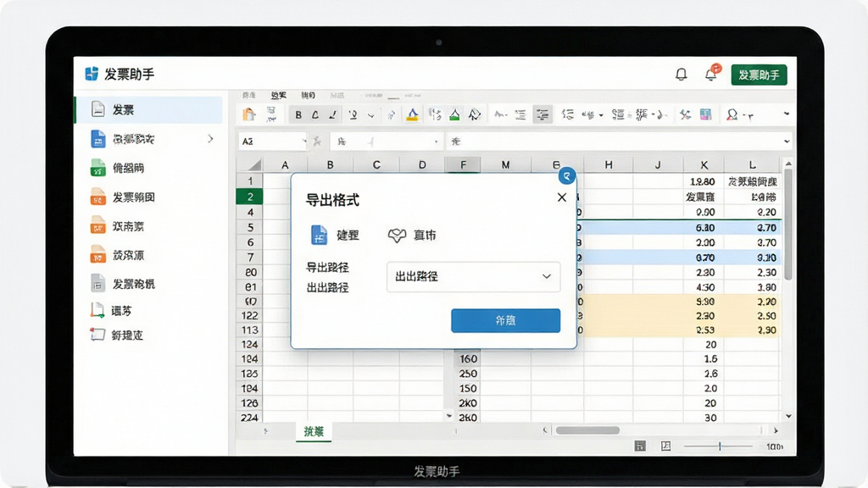Adjust the zoom slider in the status bar

[719, 446]
